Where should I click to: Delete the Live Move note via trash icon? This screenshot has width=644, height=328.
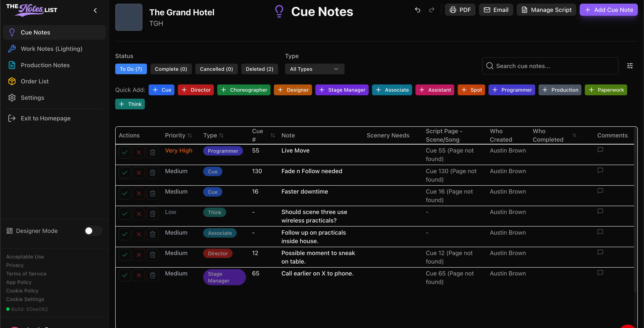tap(152, 152)
